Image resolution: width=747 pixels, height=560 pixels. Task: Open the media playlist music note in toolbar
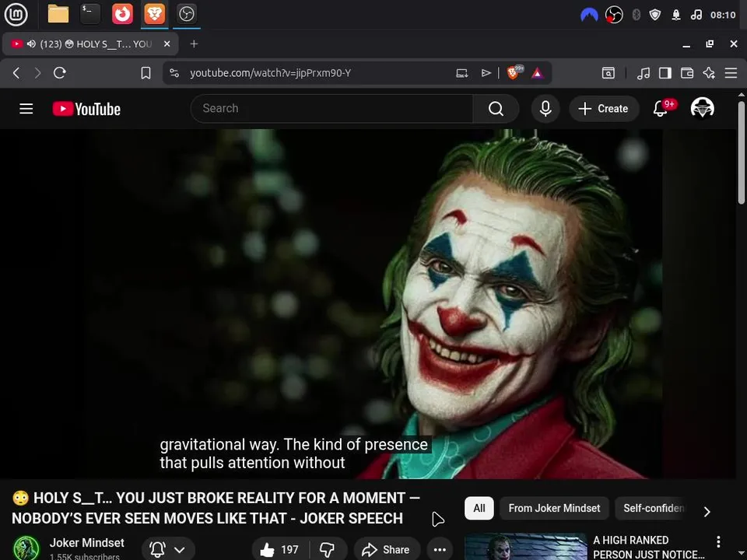pos(644,73)
